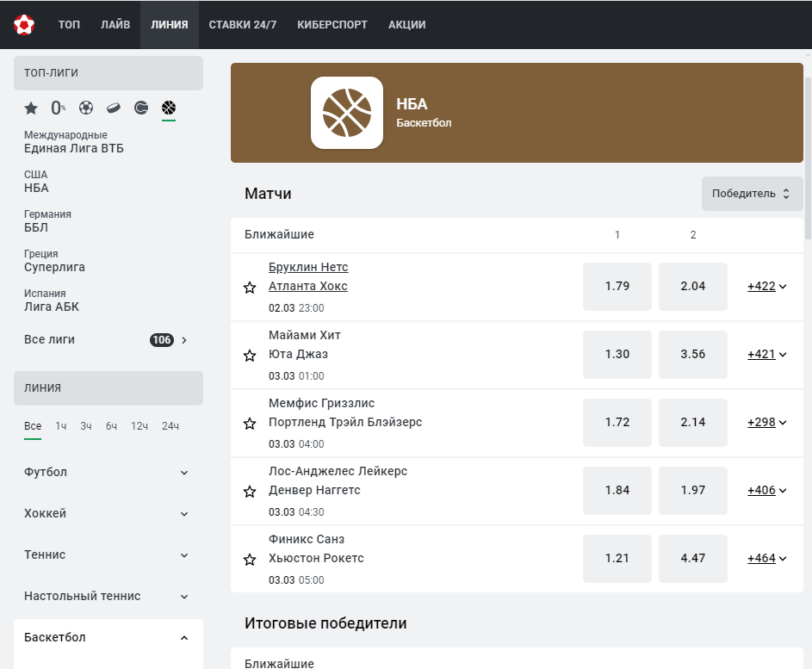Select the 24ч time filter
812x669 pixels.
170,426
